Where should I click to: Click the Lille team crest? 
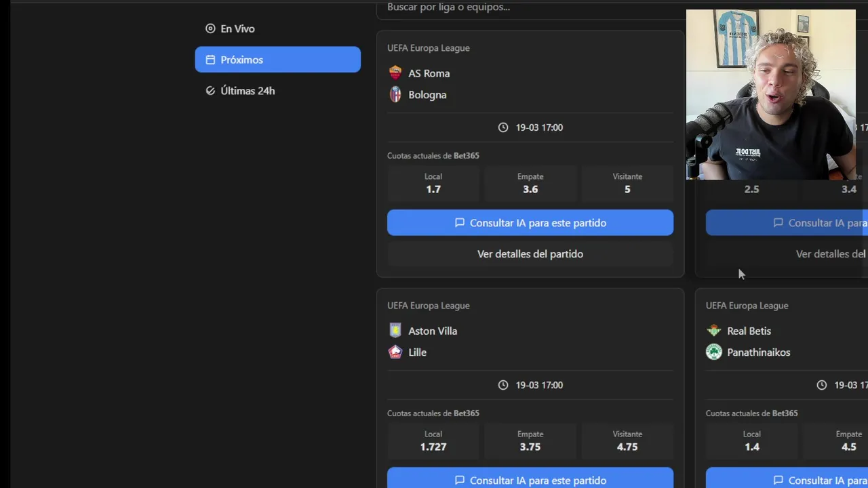395,352
